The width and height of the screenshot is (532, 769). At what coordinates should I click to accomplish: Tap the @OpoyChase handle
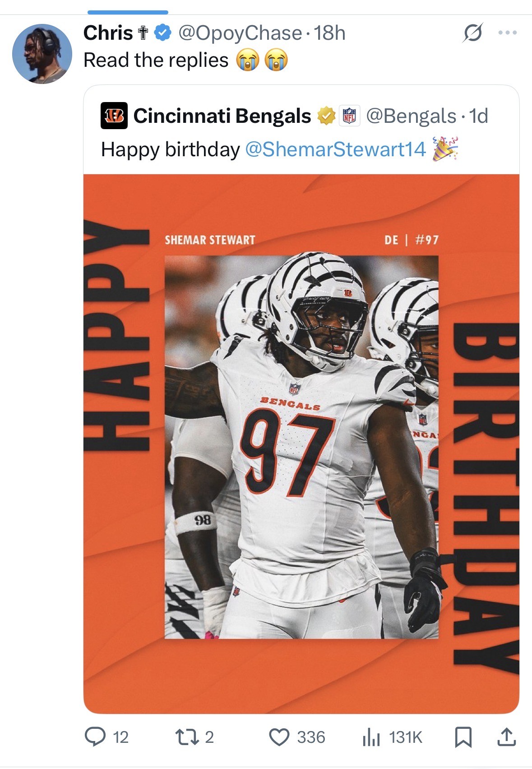(x=240, y=33)
